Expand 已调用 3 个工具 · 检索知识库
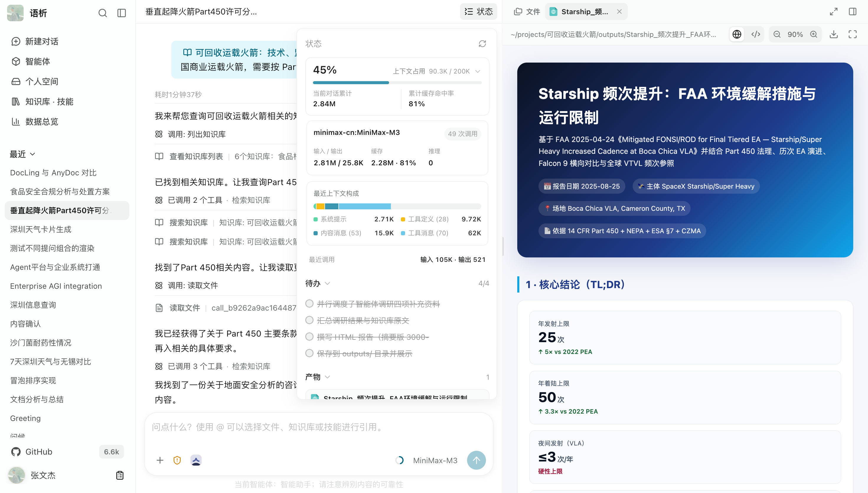This screenshot has height=493, width=868. click(x=212, y=366)
